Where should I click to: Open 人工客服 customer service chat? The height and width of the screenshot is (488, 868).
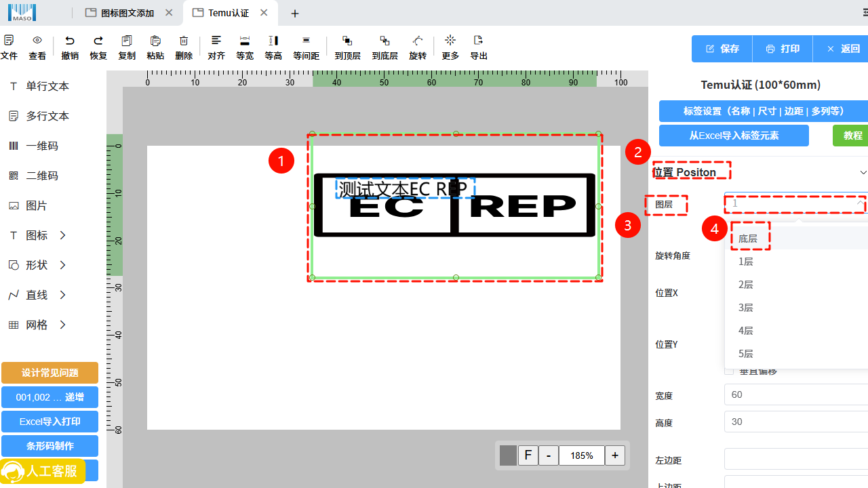(43, 471)
